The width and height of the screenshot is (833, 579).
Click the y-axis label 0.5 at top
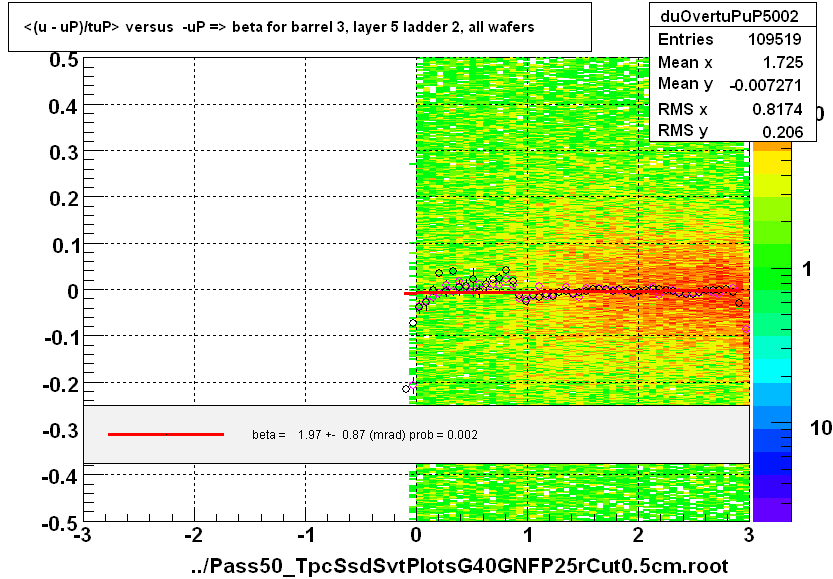(x=64, y=60)
